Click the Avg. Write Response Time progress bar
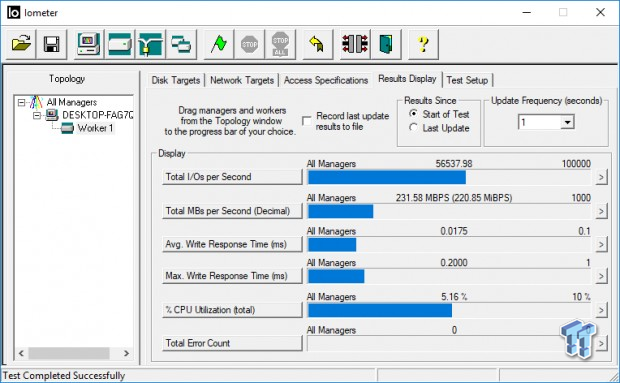 pyautogui.click(x=449, y=245)
